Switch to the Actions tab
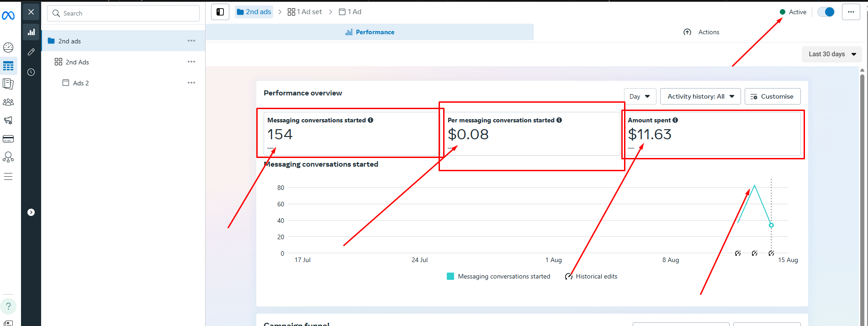 coord(701,32)
